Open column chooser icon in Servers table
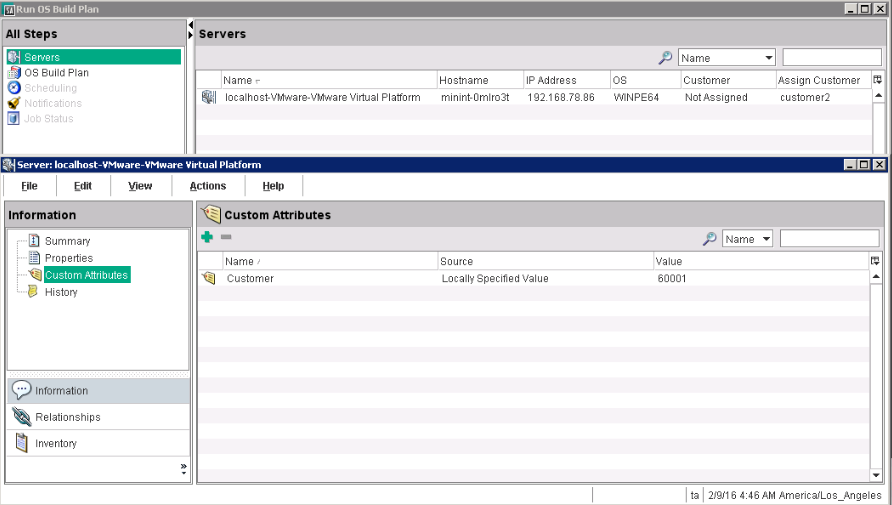This screenshot has width=892, height=505. click(x=877, y=80)
